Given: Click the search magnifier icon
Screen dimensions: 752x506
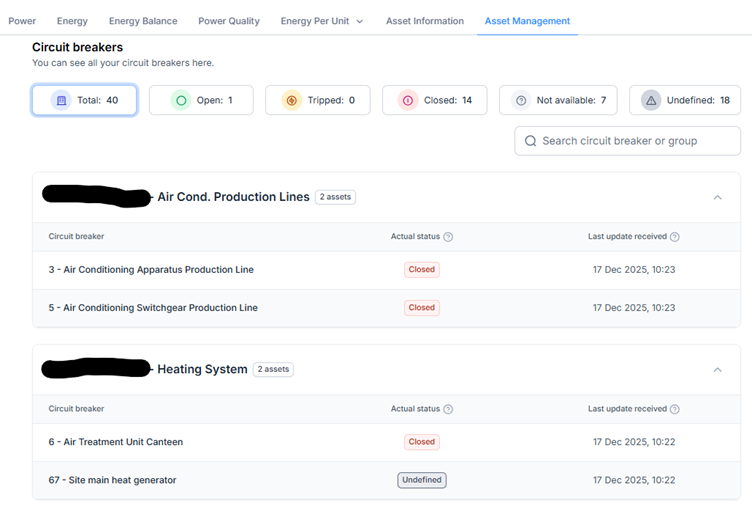Looking at the screenshot, I should (530, 141).
